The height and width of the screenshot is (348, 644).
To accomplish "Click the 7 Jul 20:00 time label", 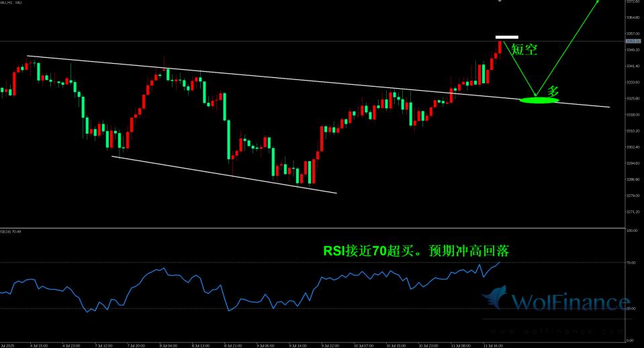I will coord(136,346).
